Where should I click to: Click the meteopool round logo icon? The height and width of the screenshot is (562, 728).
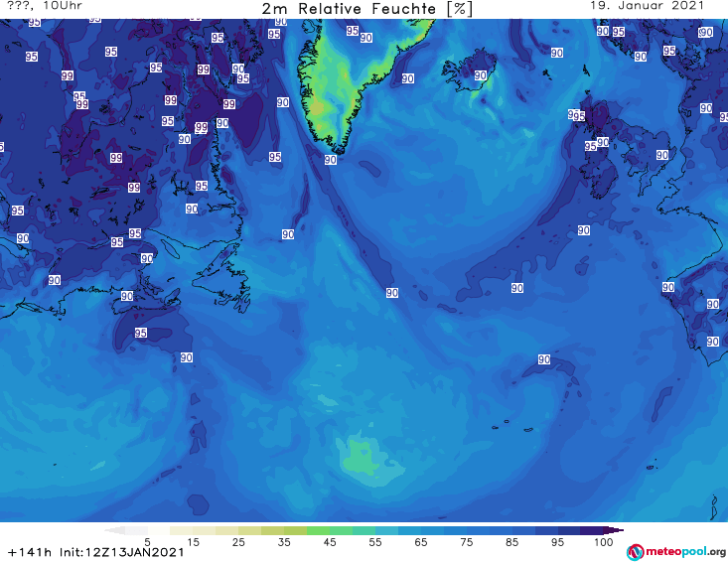pyautogui.click(x=635, y=552)
